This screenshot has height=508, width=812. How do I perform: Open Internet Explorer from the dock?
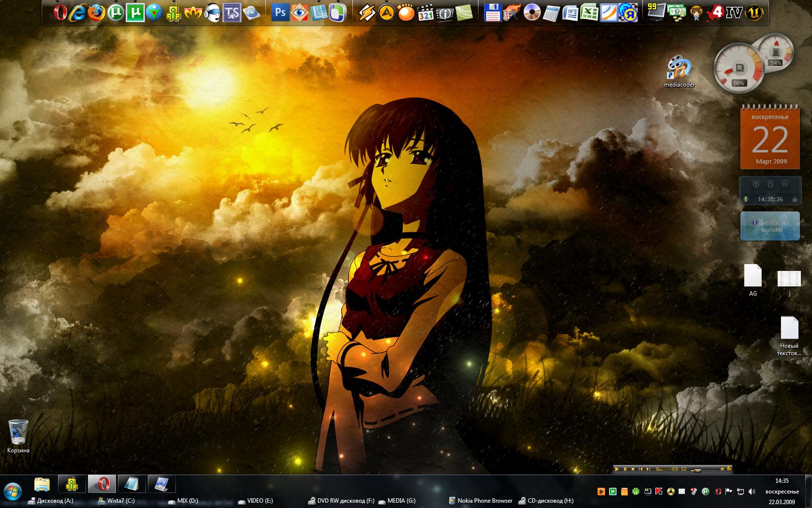(x=77, y=13)
